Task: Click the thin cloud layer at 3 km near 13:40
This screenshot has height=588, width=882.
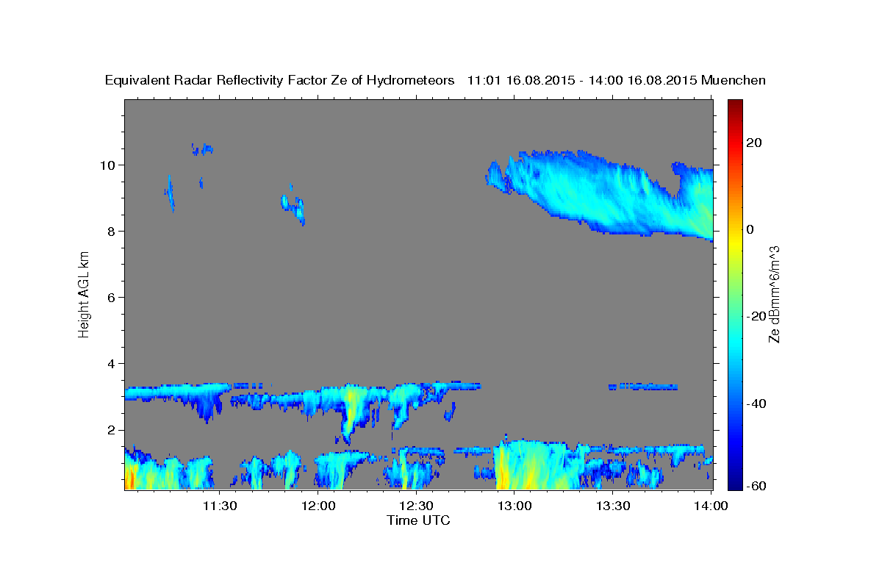Action: 642,386
